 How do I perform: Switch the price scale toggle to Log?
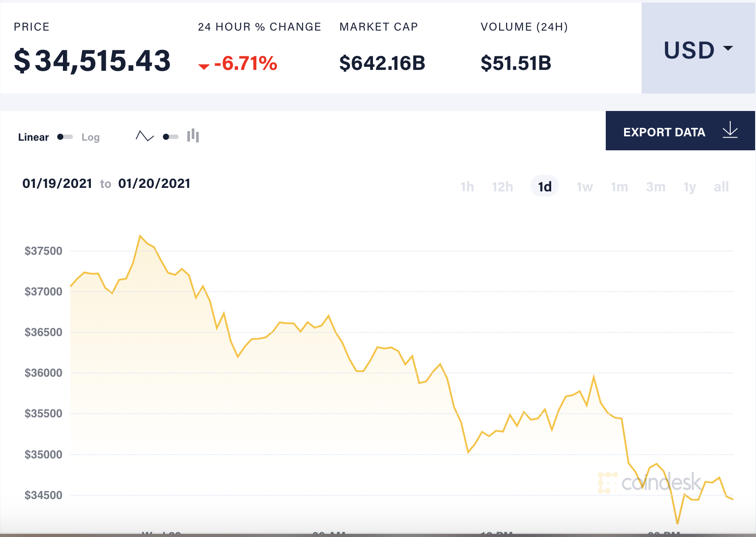tap(90, 137)
